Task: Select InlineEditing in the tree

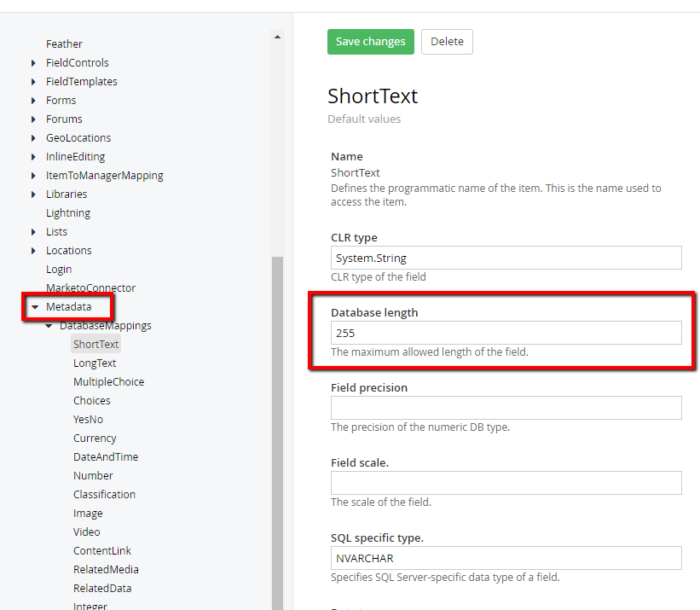Action: point(75,156)
